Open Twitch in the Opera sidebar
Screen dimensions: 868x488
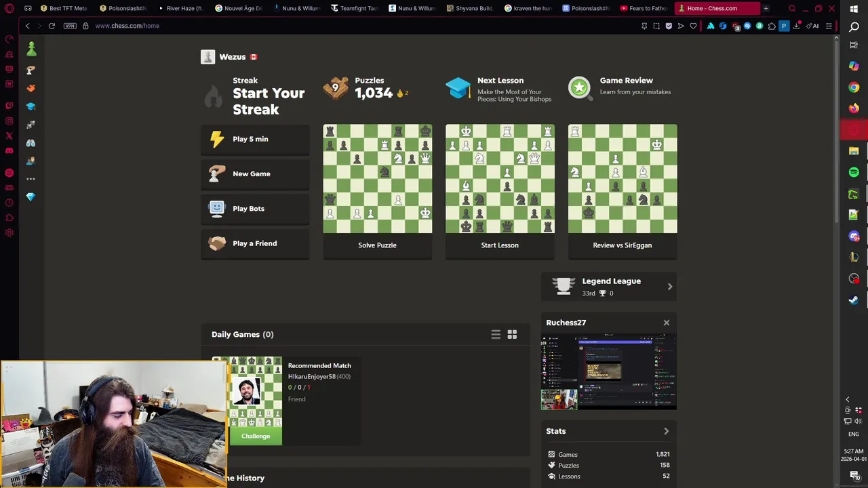tap(9, 106)
